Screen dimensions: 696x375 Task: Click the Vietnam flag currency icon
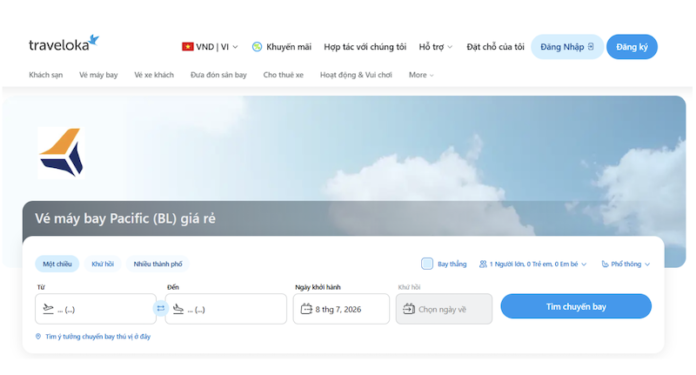point(187,47)
